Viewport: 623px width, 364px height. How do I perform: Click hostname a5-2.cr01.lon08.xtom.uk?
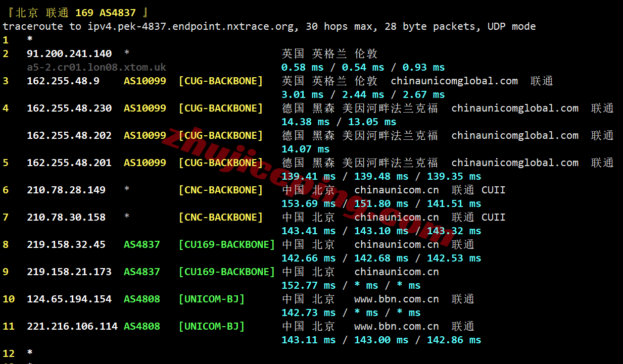97,67
